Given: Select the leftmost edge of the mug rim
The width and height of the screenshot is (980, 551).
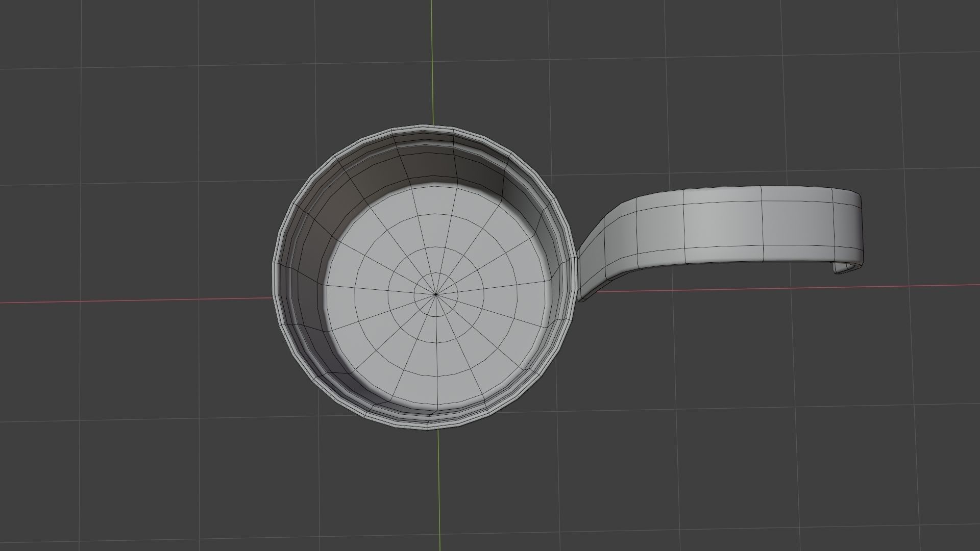Looking at the screenshot, I should click(274, 278).
